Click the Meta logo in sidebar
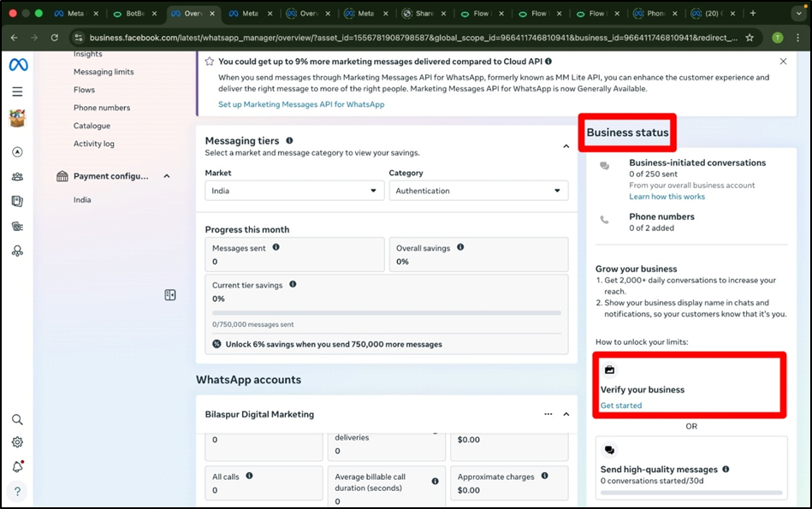 tap(17, 66)
